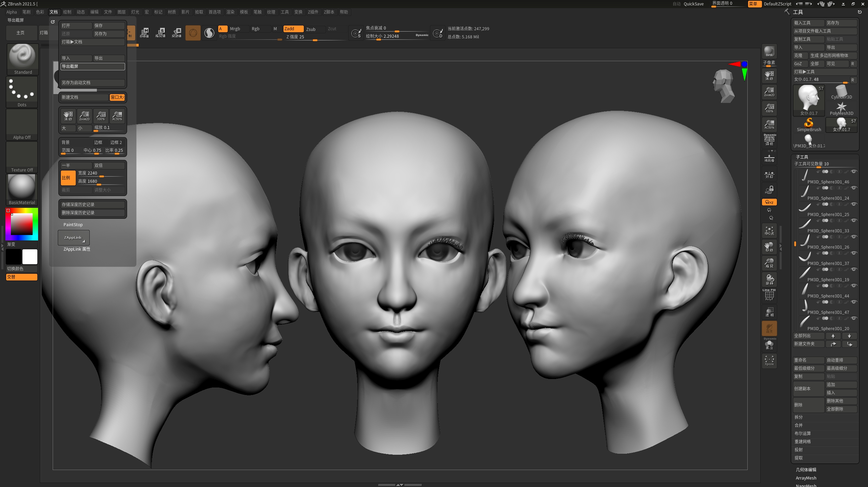Toggle XYZ rotation mode button

(x=769, y=202)
